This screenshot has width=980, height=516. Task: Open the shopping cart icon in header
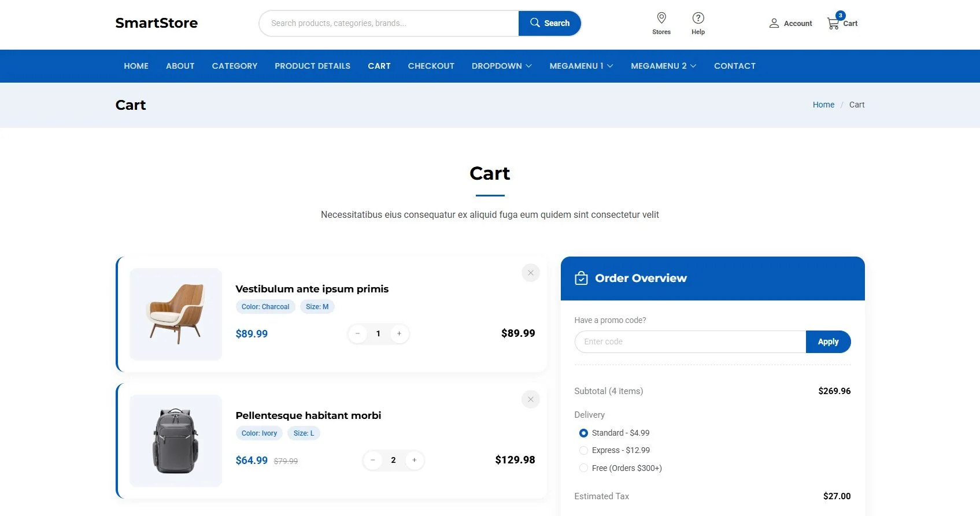point(833,23)
